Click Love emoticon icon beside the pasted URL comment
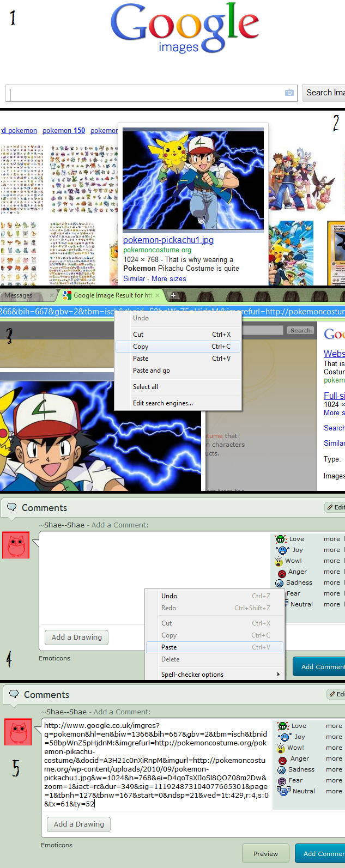The height and width of the screenshot is (868, 345). tap(283, 726)
